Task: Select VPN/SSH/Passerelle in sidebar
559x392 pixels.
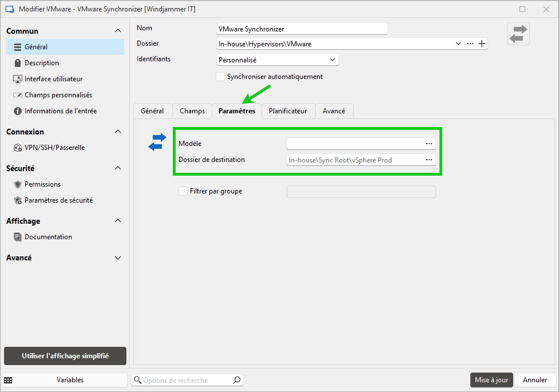Action: pyautogui.click(x=54, y=148)
